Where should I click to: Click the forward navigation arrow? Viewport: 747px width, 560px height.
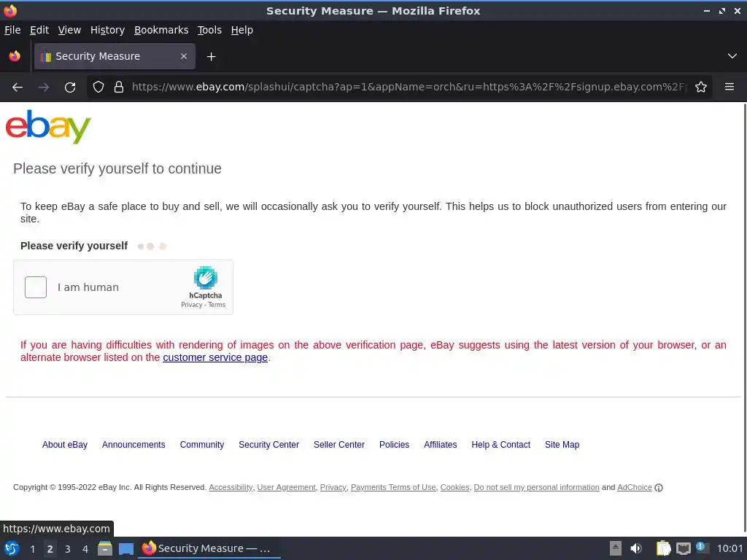[44, 87]
